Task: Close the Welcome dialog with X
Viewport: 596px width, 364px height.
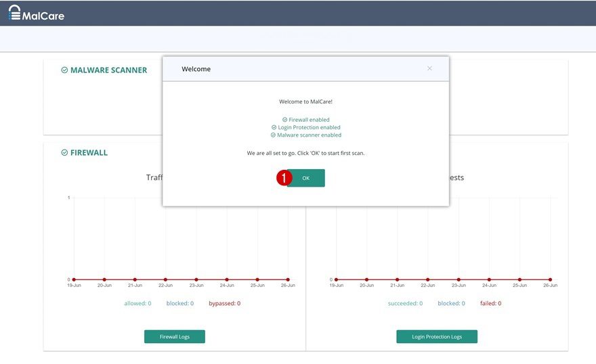Action: pos(429,68)
